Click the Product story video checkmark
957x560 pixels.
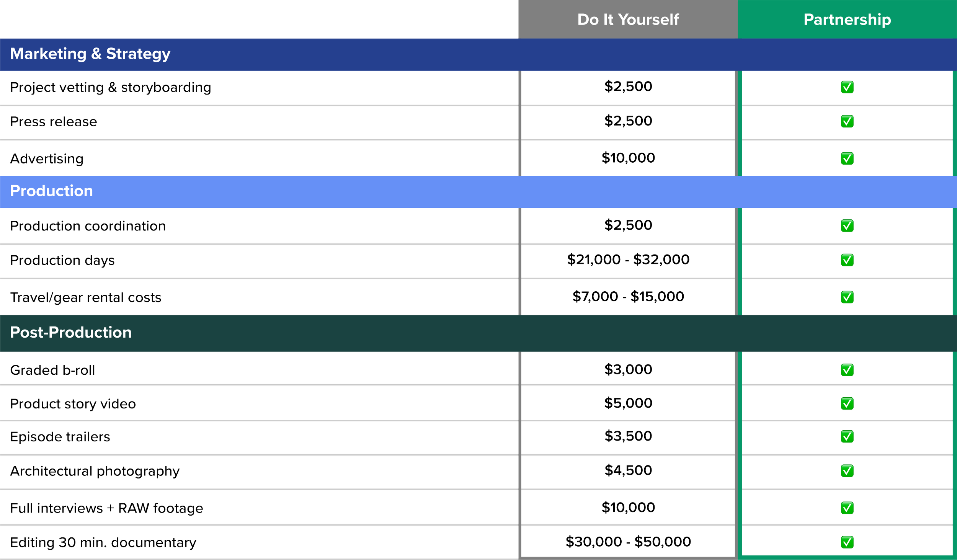847,403
